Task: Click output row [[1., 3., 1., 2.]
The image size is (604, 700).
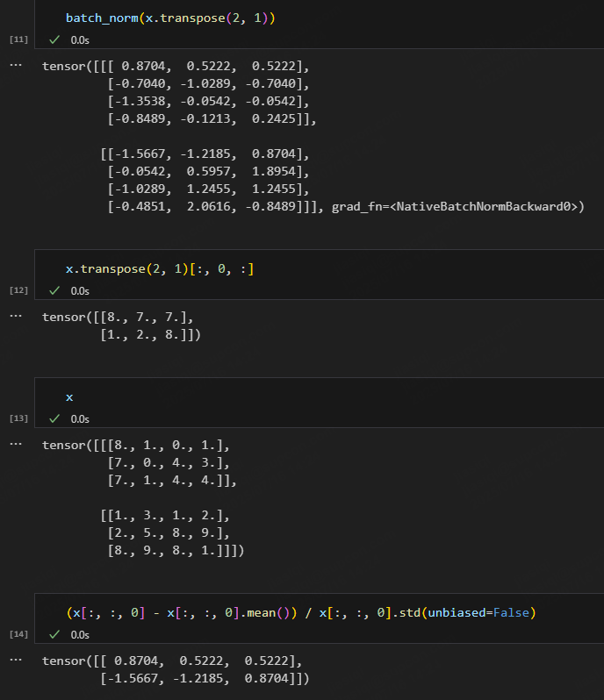Action: (x=165, y=516)
